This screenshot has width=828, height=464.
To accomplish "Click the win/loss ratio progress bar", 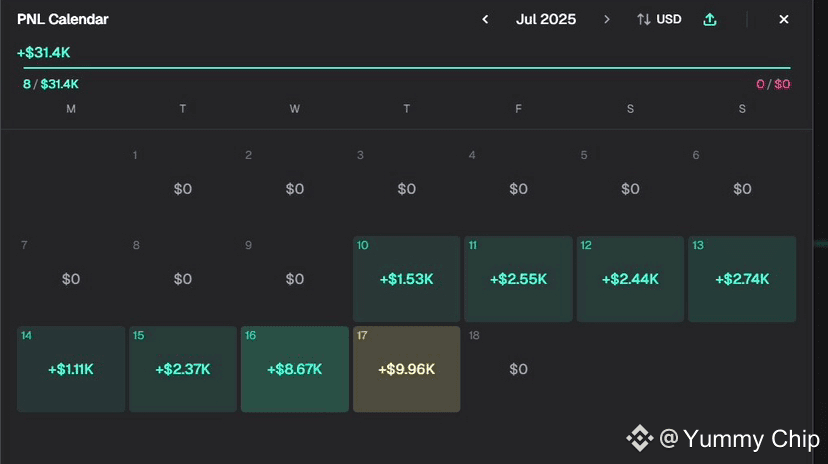I will [x=406, y=68].
